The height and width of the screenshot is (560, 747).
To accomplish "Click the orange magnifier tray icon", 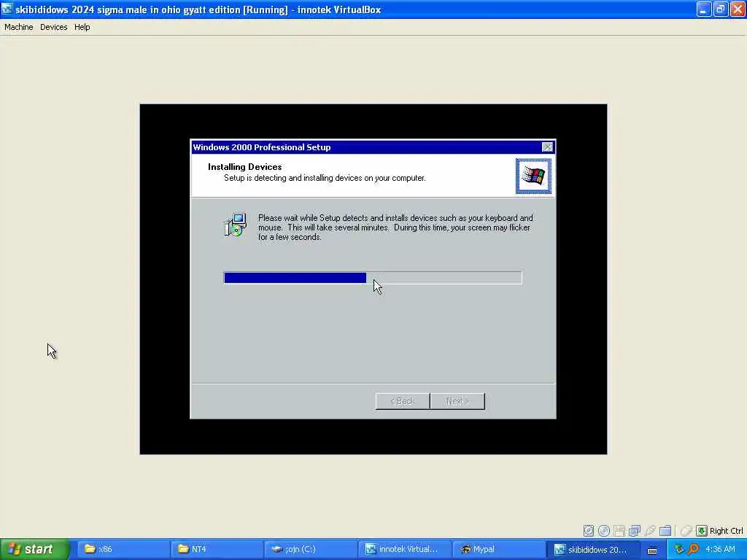I will tap(694, 549).
